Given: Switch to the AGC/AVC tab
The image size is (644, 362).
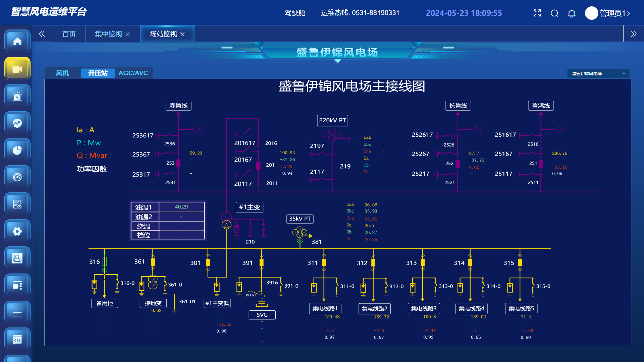Looking at the screenshot, I should [133, 73].
